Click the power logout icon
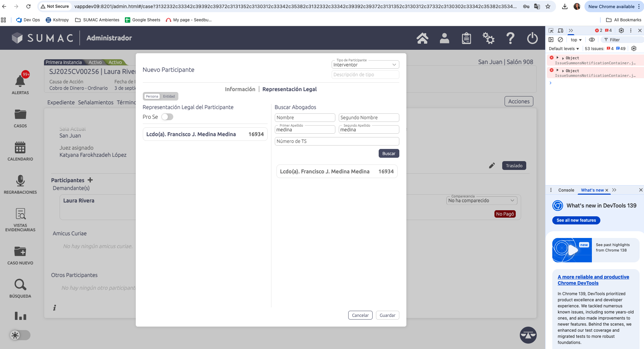 coord(532,38)
